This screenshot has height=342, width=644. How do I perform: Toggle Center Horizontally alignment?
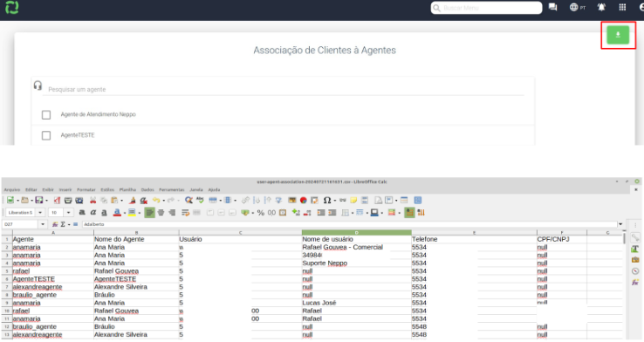click(x=161, y=212)
